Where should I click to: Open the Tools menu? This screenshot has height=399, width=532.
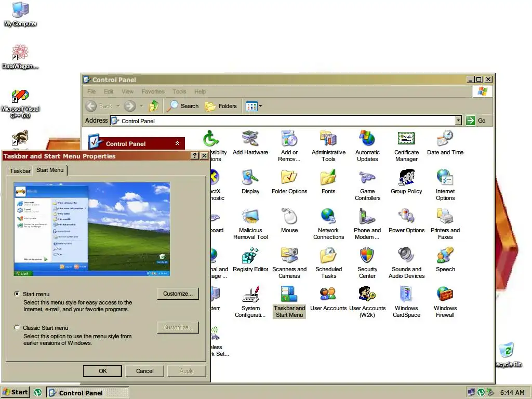click(179, 91)
